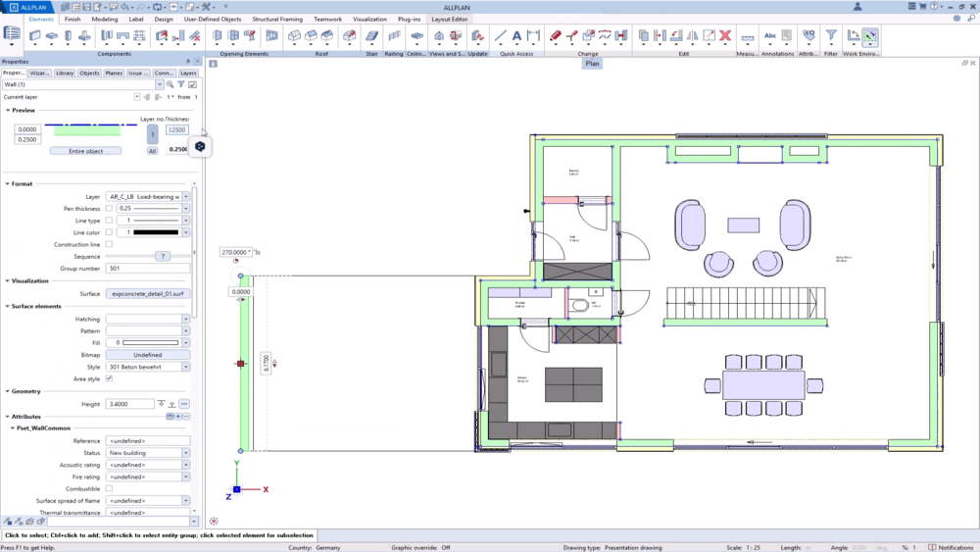
Task: Switch to the Modeling ribbon tab
Action: (x=105, y=19)
